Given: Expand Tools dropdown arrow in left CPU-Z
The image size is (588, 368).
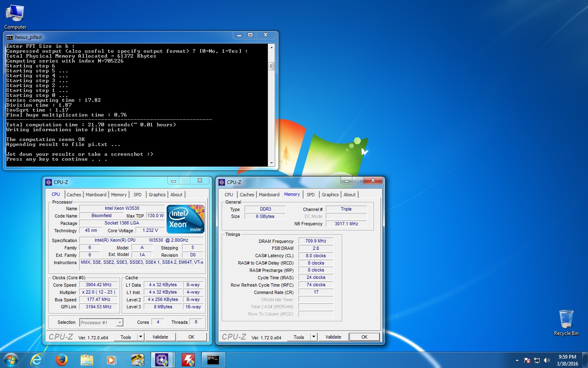Looking at the screenshot, I should (141, 337).
